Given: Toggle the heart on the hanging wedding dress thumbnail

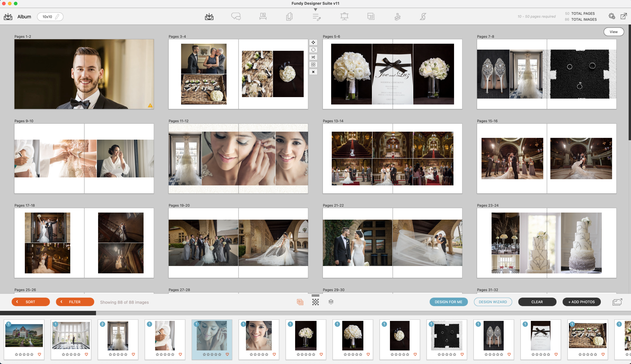Looking at the screenshot, I should tap(133, 354).
